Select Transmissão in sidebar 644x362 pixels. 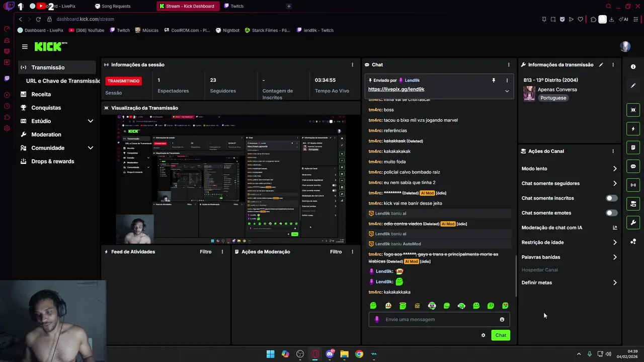tap(57, 67)
